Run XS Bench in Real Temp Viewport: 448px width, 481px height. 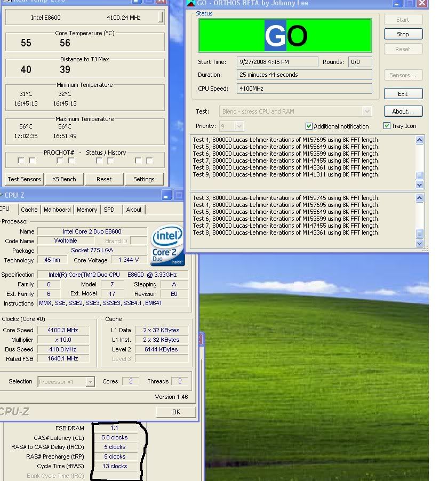[x=64, y=179]
